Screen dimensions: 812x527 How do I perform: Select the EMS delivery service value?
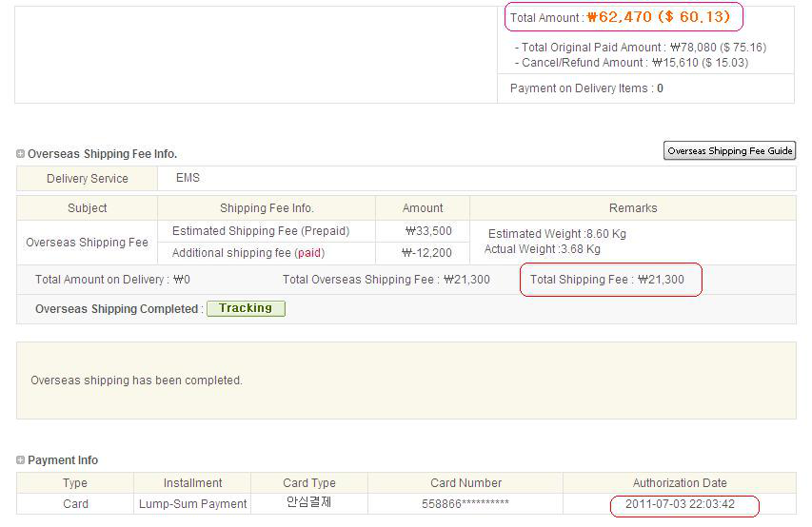coord(188,178)
